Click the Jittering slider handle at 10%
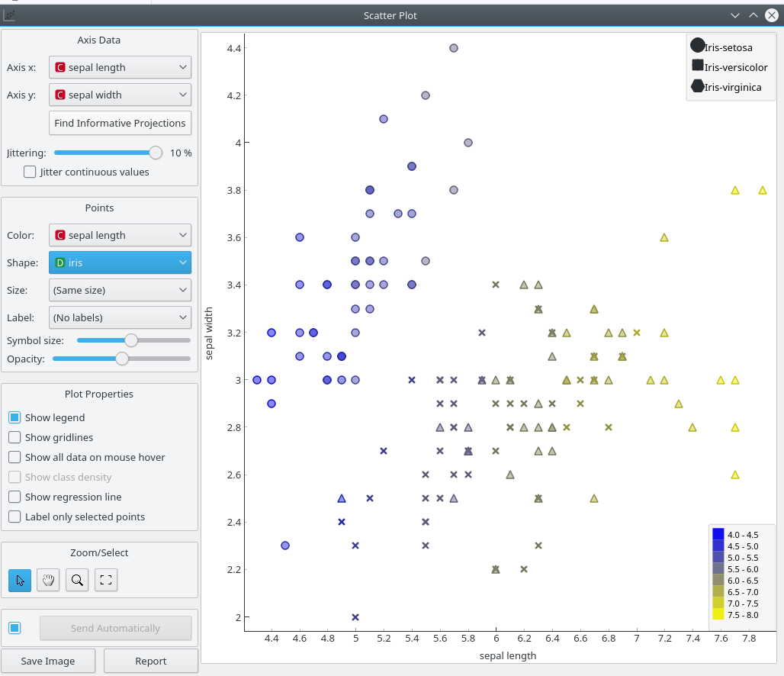The image size is (784, 676). 156,153
